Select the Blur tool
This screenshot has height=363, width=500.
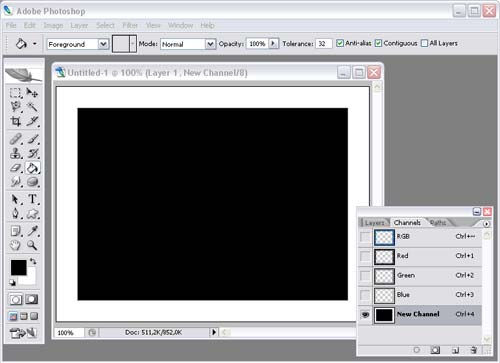pos(15,182)
